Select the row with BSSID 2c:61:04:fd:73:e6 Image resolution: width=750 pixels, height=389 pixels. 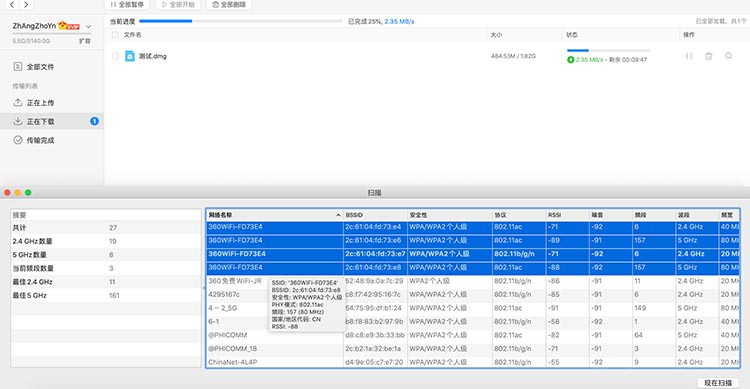pos(473,240)
